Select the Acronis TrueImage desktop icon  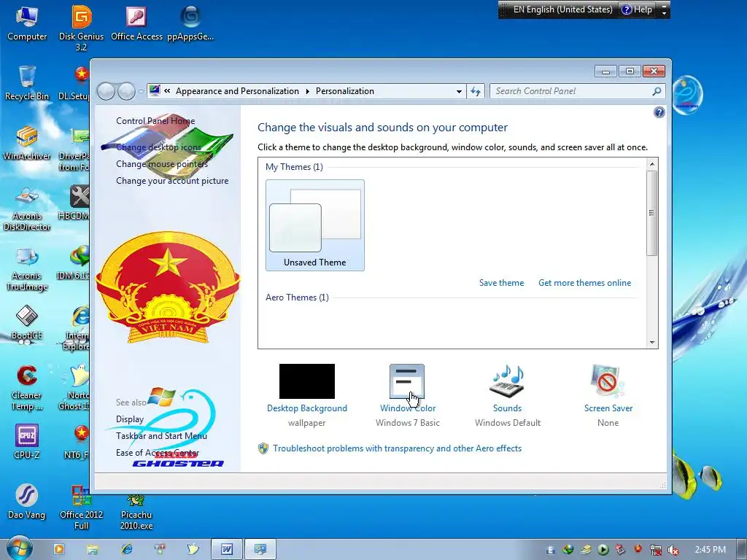(27, 268)
